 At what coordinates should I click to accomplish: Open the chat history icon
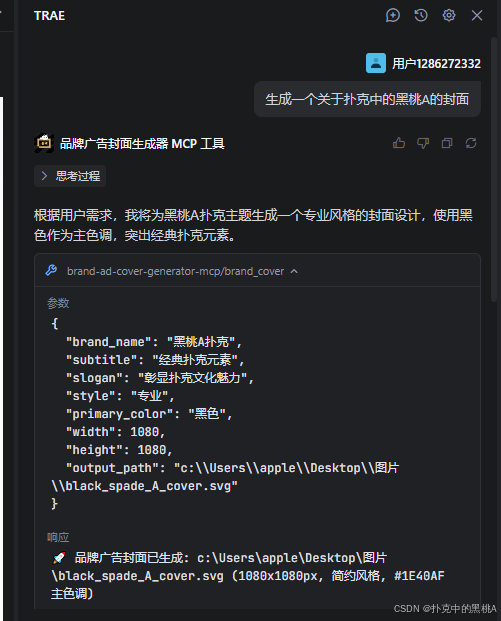pyautogui.click(x=421, y=15)
